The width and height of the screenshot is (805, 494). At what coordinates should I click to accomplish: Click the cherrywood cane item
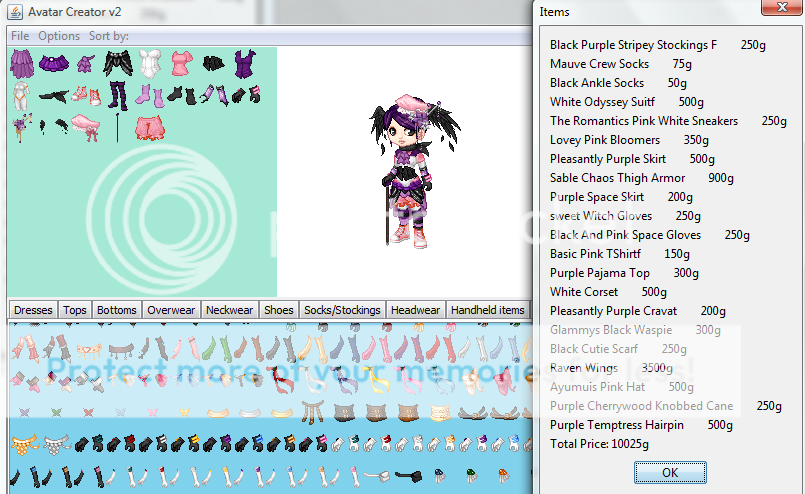tap(118, 127)
